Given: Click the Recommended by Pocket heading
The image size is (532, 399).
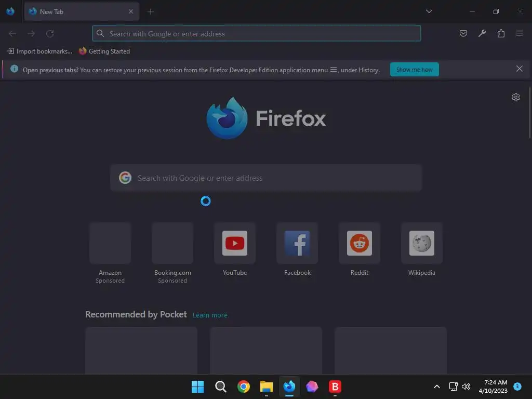Looking at the screenshot, I should [x=136, y=314].
